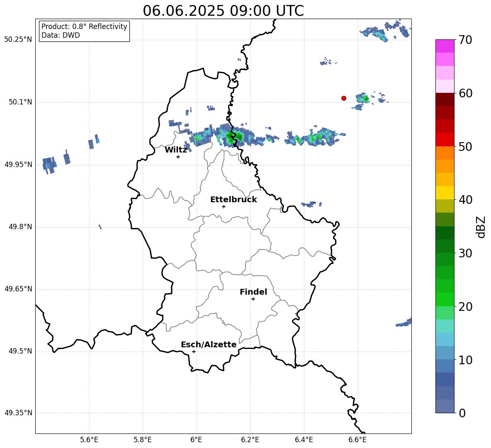Click the Findel station cross marker

click(x=253, y=299)
